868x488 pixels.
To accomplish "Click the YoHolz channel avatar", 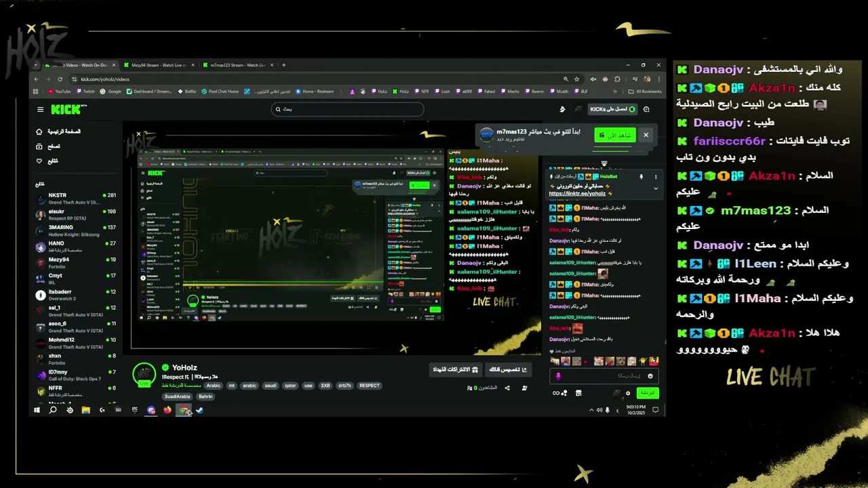I will 144,374.
